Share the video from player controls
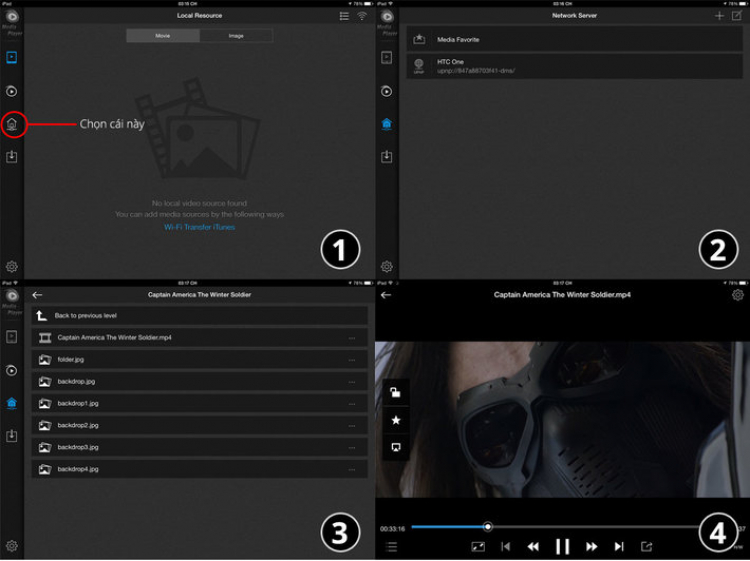This screenshot has width=750, height=561. click(x=646, y=546)
